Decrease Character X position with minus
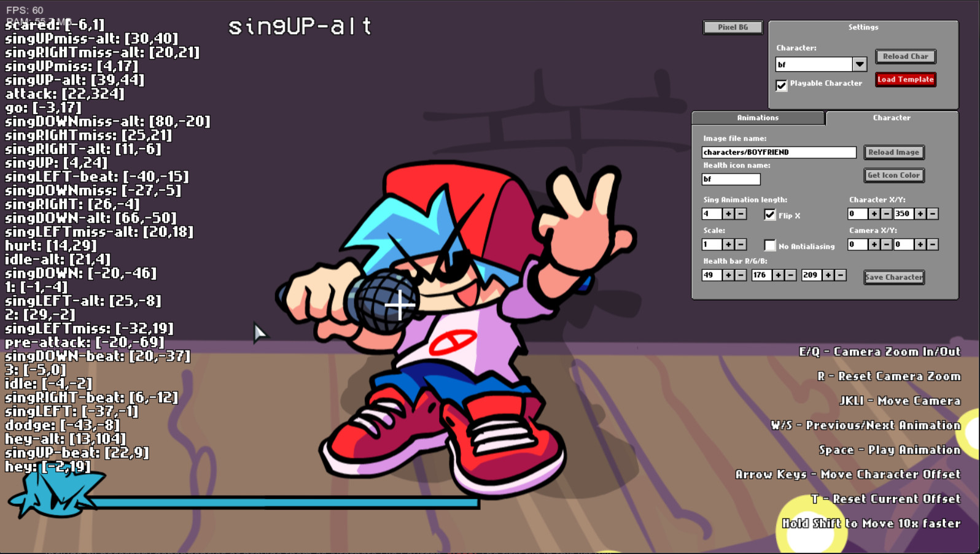 point(887,214)
